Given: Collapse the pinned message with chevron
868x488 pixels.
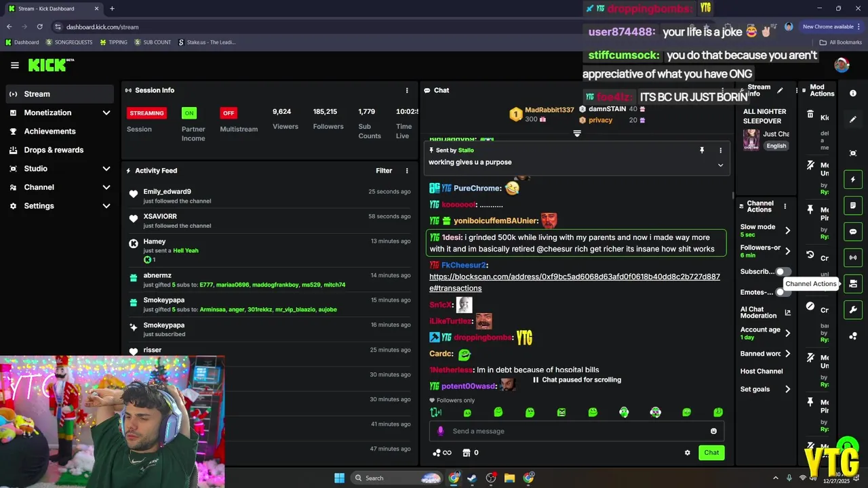Looking at the screenshot, I should (x=720, y=165).
